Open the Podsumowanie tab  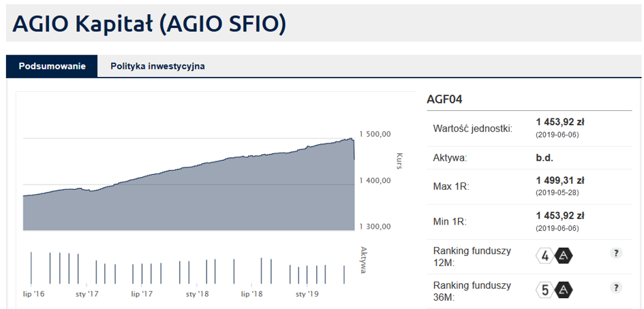[52, 66]
